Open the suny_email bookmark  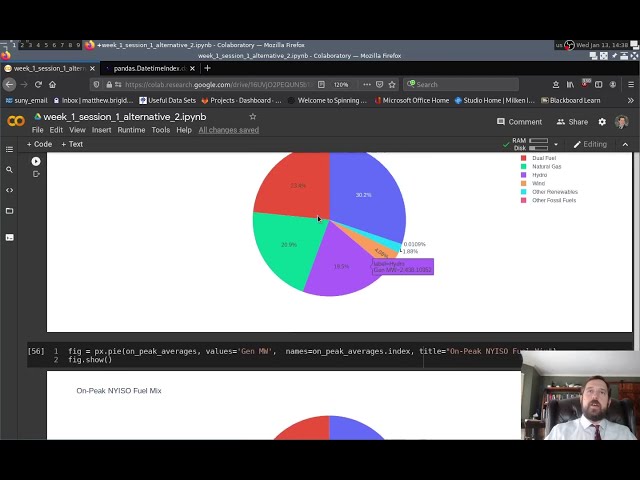point(27,100)
